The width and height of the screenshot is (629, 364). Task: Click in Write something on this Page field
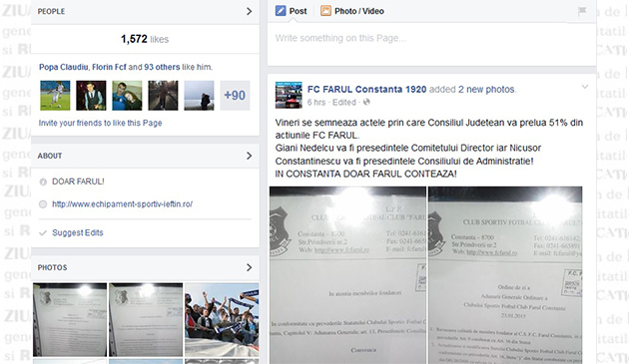coord(431,44)
